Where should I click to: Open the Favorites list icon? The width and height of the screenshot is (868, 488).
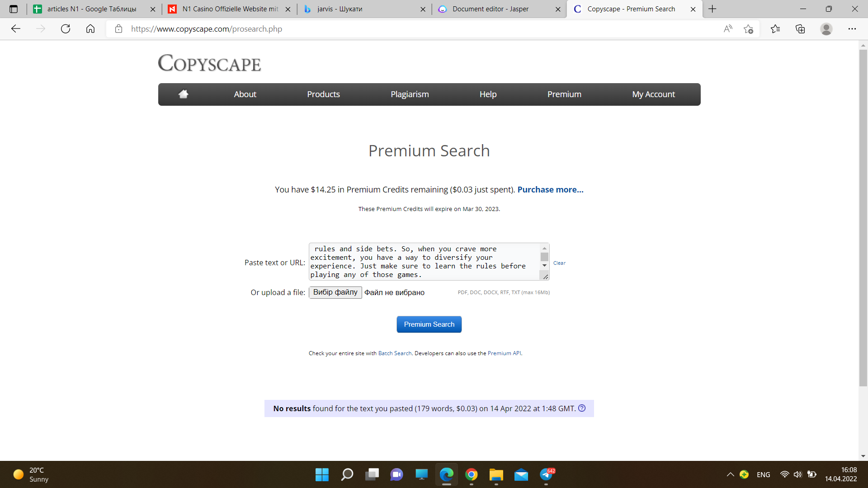tap(775, 29)
